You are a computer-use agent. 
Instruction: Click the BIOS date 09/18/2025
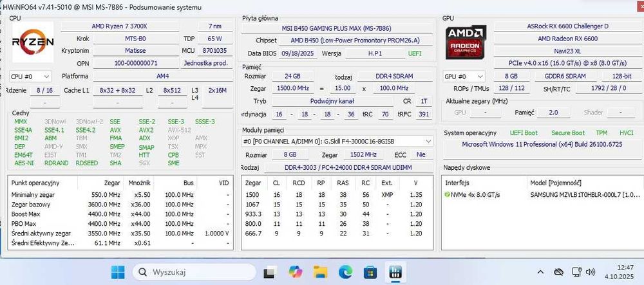(x=299, y=53)
